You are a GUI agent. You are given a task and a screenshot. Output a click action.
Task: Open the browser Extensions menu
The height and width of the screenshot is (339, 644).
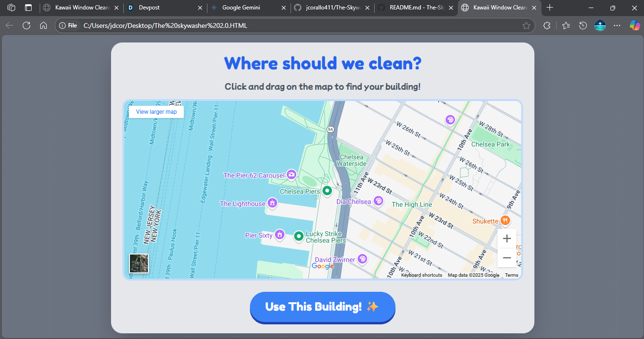(547, 25)
